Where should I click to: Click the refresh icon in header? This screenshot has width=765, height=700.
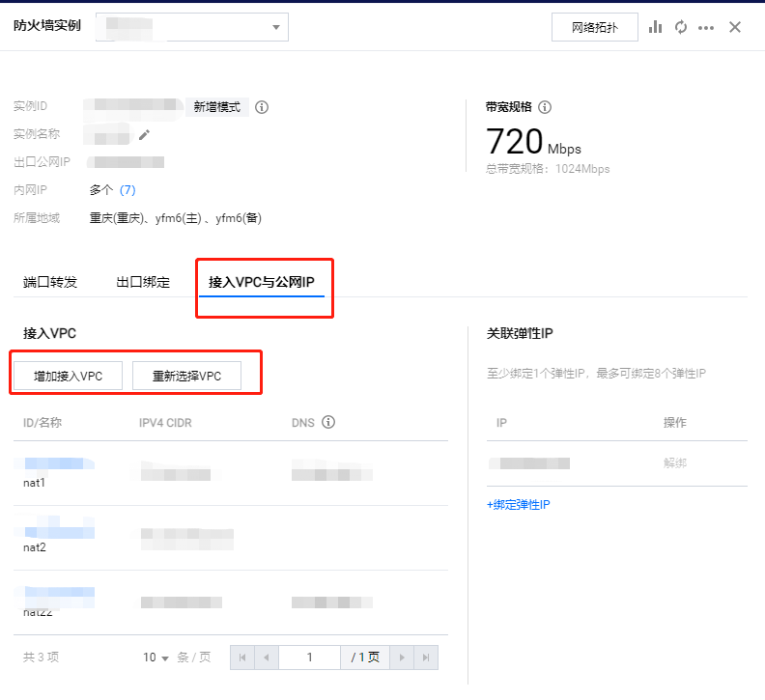click(681, 27)
